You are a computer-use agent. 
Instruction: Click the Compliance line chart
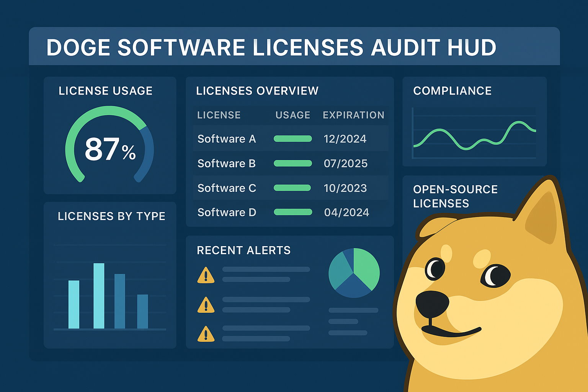pyautogui.click(x=475, y=136)
